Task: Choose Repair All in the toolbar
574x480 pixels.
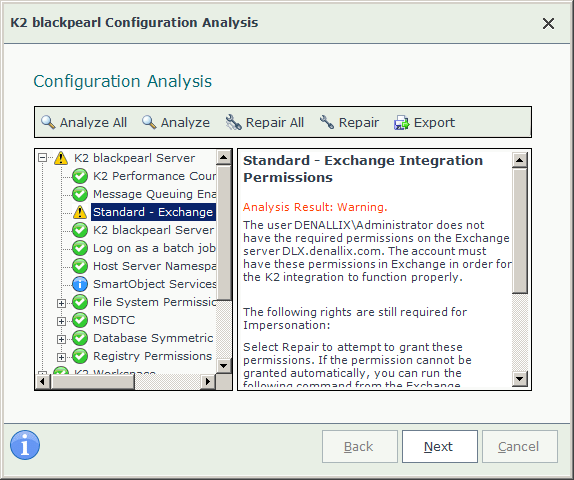Action: (x=265, y=122)
